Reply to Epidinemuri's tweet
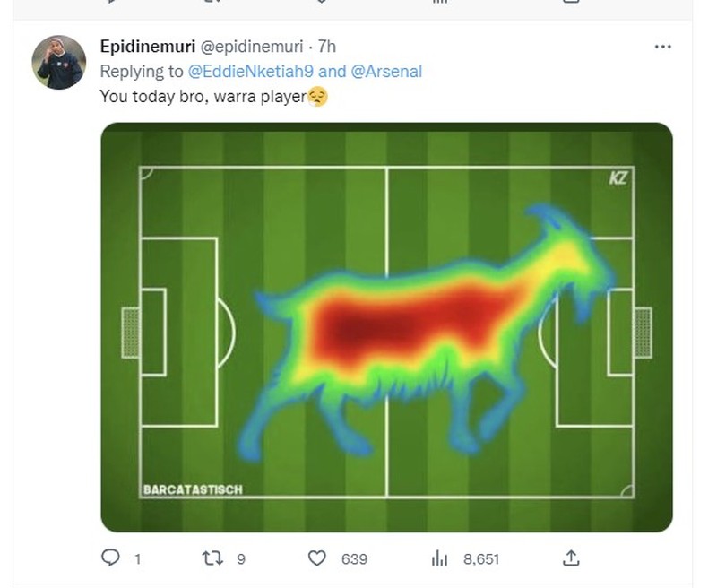Screen dimensions: 717x588 click(x=112, y=557)
